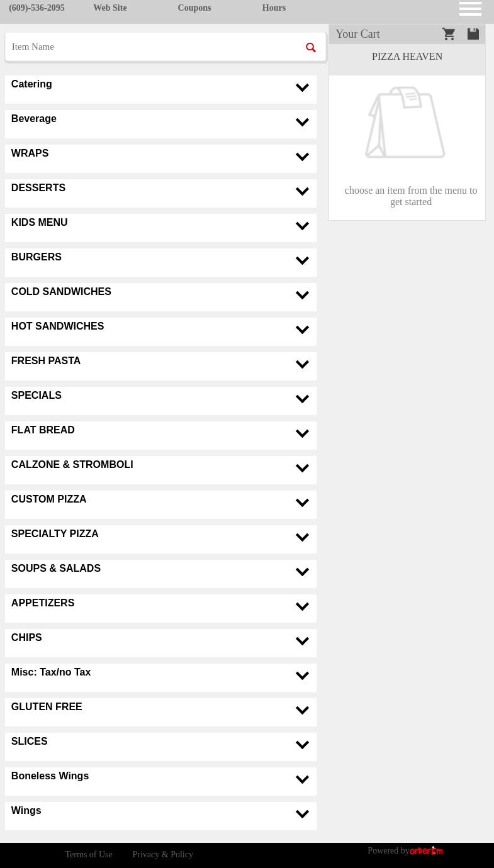Screen dimensions: 494x868
Task: Expand the BURGERS menu section
Action: (x=302, y=261)
